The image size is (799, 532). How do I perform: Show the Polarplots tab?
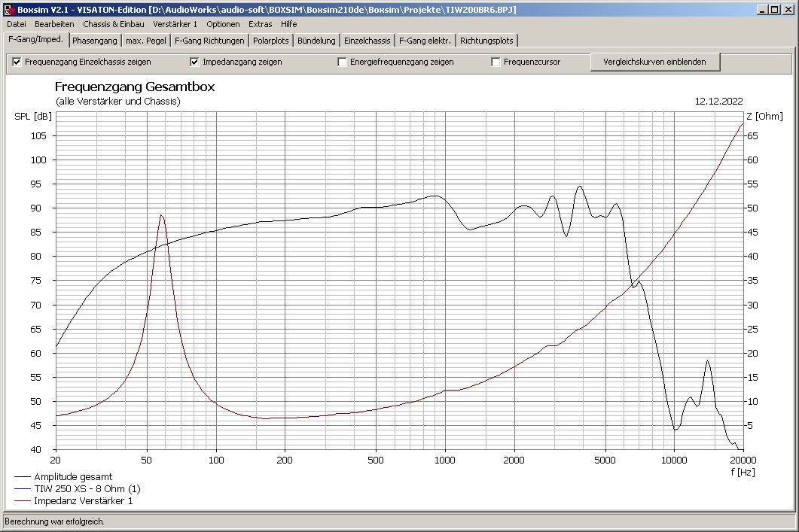coord(271,41)
